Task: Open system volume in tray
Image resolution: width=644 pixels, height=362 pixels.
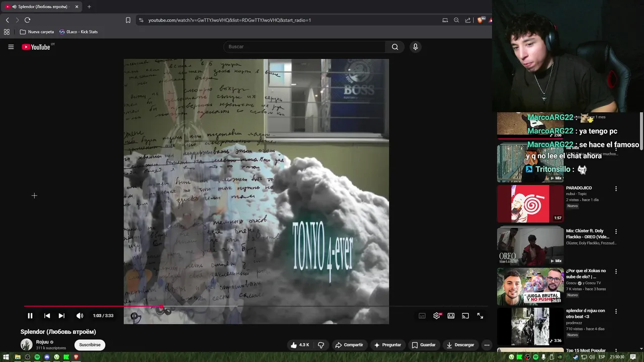Action: pyautogui.click(x=592, y=357)
